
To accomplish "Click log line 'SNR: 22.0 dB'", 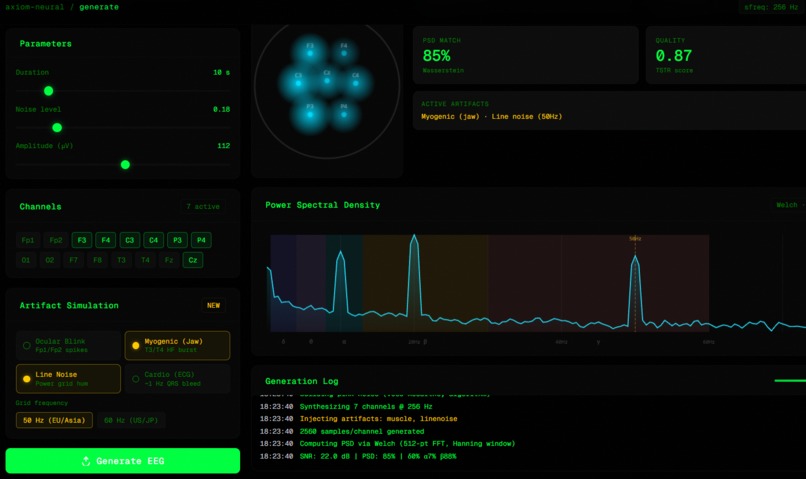I will pos(378,456).
